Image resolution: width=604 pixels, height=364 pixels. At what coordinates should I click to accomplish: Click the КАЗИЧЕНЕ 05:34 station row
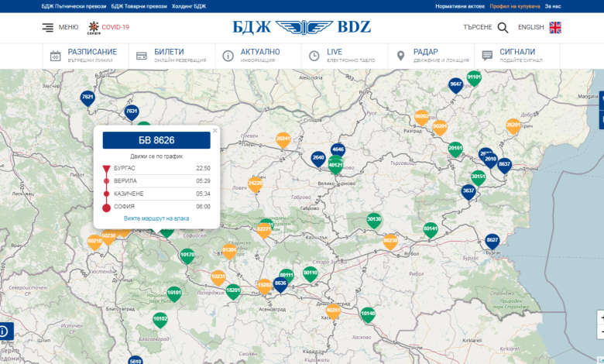click(156, 194)
